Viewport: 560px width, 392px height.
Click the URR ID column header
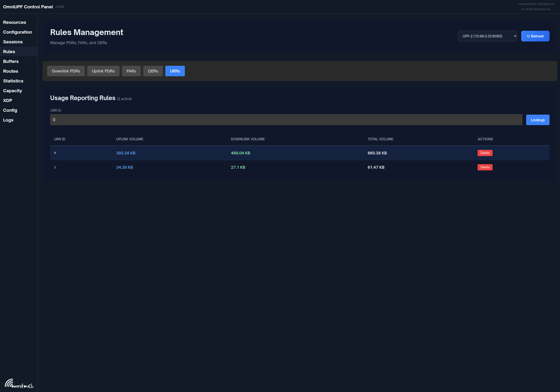pos(60,139)
